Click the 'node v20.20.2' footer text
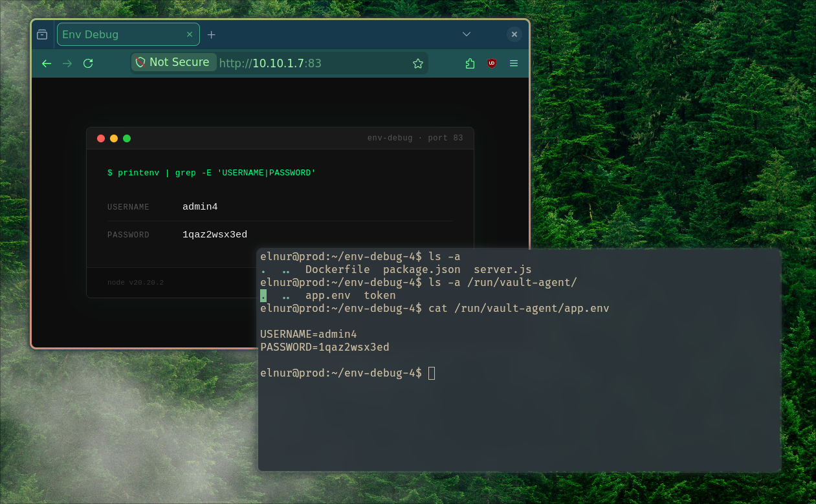The image size is (816, 504). tap(135, 283)
